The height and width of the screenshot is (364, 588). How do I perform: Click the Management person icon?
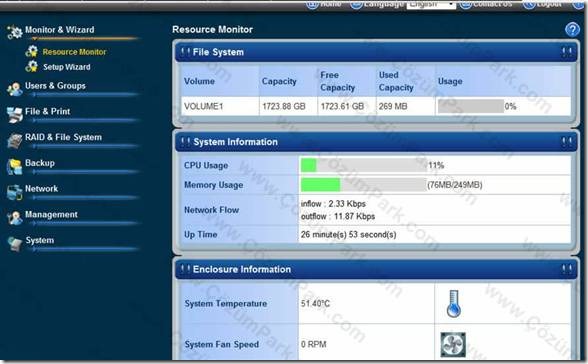(x=15, y=217)
